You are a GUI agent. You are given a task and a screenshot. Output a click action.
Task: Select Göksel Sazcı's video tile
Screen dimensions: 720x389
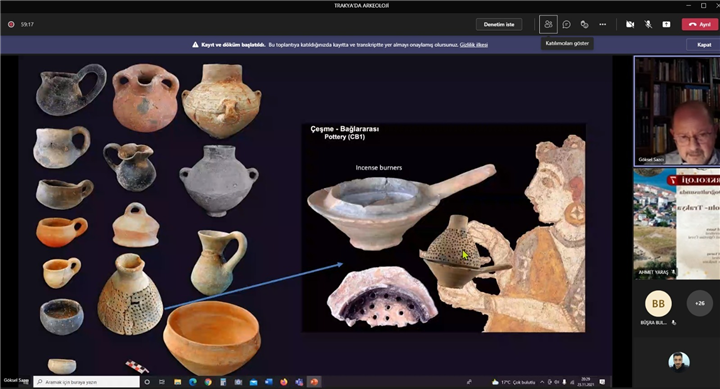(677, 111)
